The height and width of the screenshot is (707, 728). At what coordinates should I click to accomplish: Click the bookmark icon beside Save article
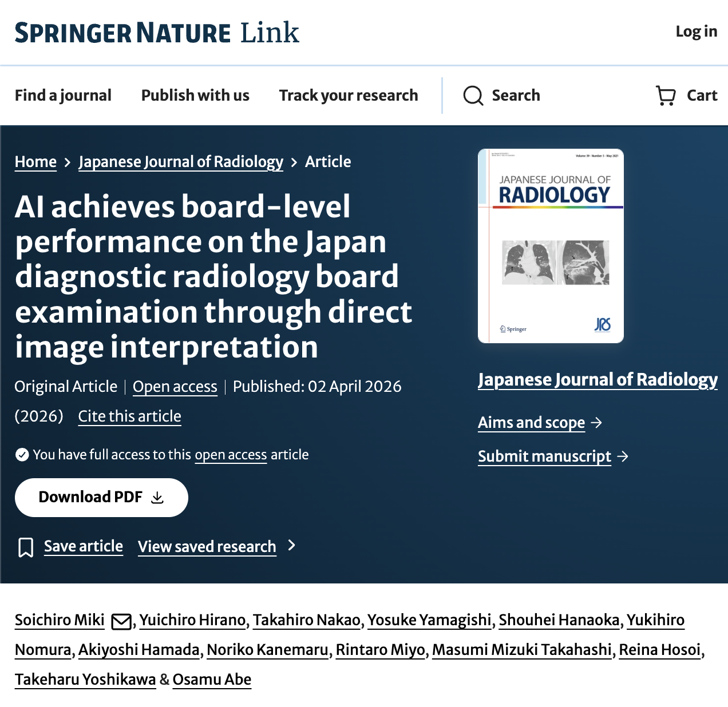pos(25,547)
